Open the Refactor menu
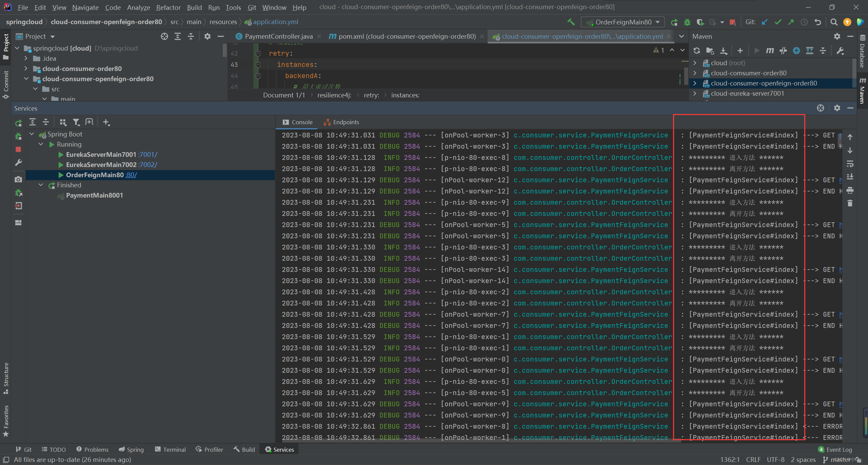Viewport: 868px width, 465px height. 168,7
